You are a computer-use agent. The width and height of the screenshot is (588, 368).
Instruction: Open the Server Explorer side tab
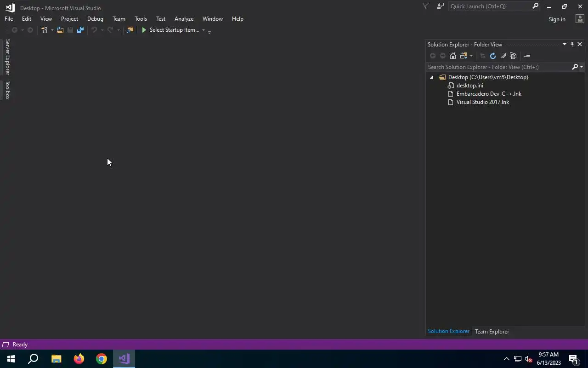pyautogui.click(x=7, y=57)
